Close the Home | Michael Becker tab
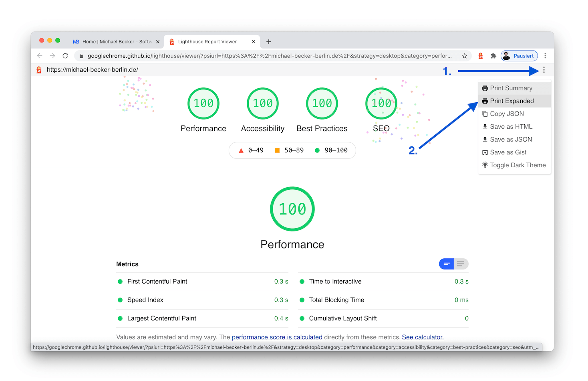This screenshot has height=381, width=588. pos(158,42)
